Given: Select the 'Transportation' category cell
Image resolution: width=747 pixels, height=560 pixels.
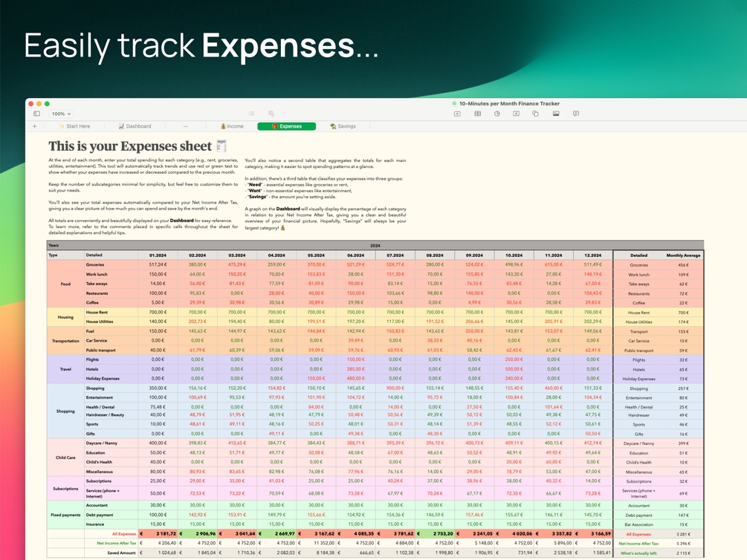Looking at the screenshot, I should click(65, 341).
